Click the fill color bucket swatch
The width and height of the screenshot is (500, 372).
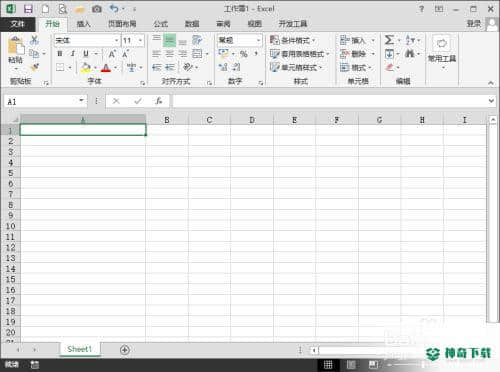(x=86, y=68)
